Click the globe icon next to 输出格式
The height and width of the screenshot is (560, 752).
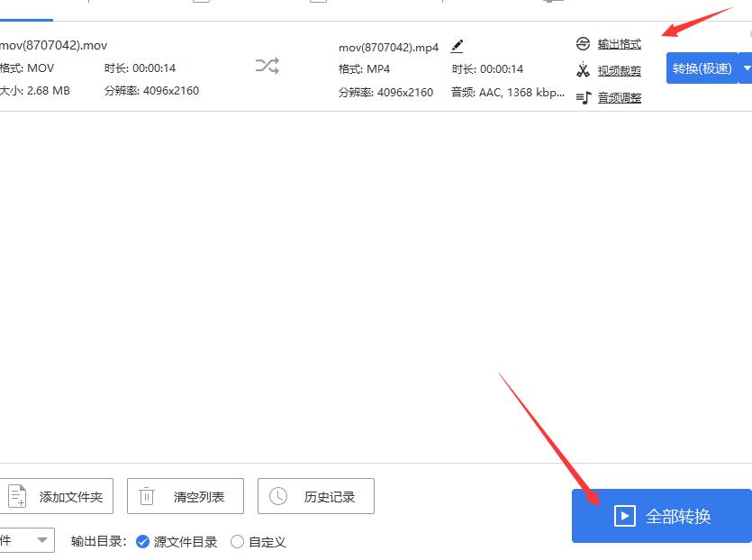[584, 43]
